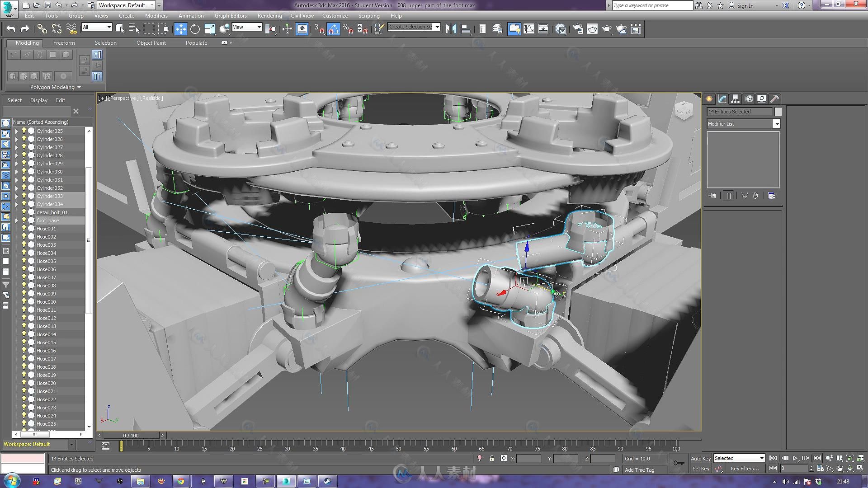The width and height of the screenshot is (868, 488).
Task: Switch to the Freeform ribbon tab
Action: [x=64, y=43]
